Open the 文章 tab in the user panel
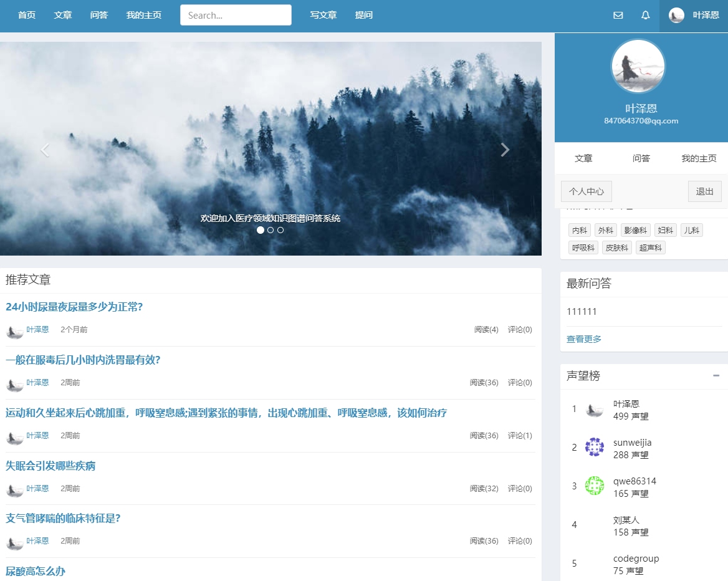 click(x=583, y=158)
